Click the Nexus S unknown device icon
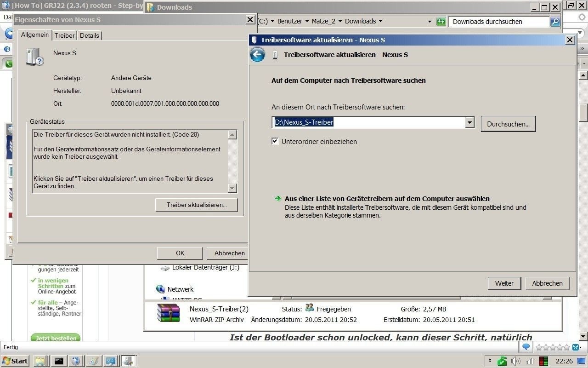The width and height of the screenshot is (588, 368). pyautogui.click(x=35, y=57)
